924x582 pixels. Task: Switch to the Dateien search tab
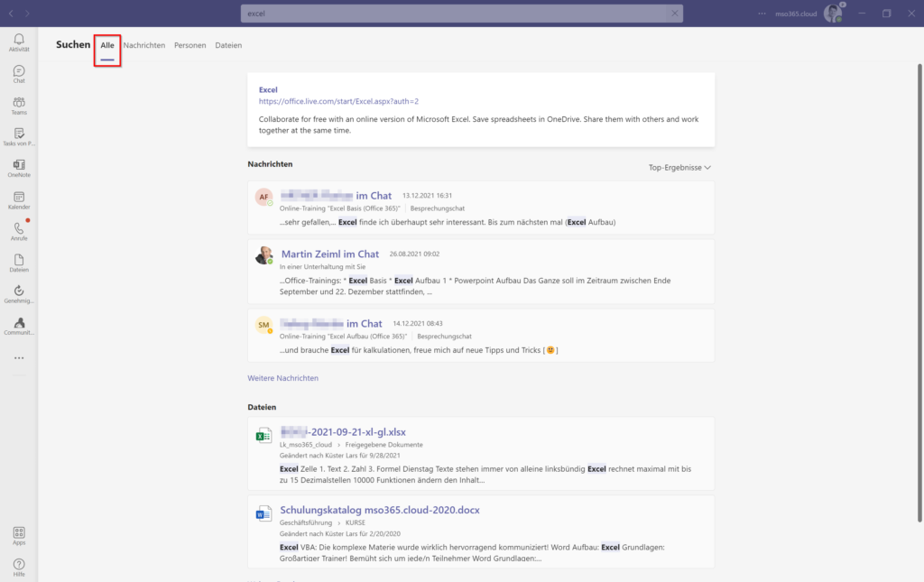(x=228, y=45)
